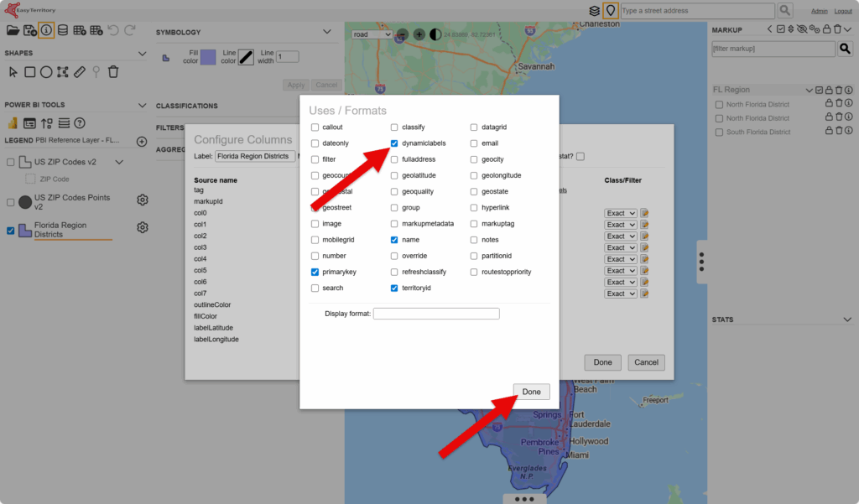The width and height of the screenshot is (859, 504).
Task: Click the trash icon in Shapes toolbar
Action: click(113, 72)
